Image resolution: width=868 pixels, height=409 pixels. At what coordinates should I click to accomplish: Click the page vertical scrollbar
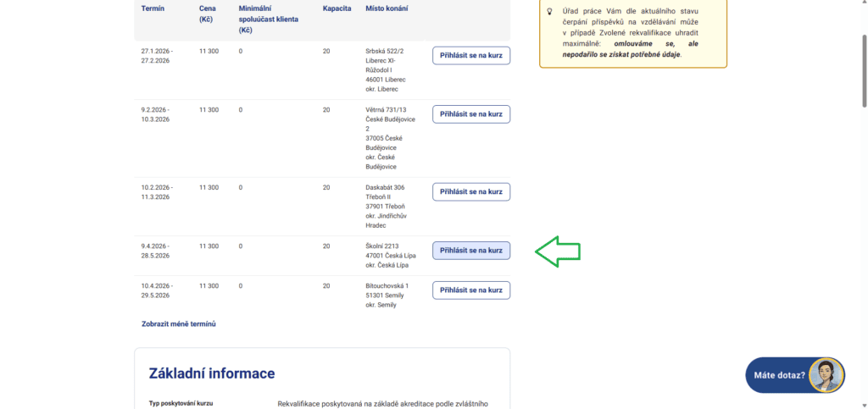click(x=864, y=69)
